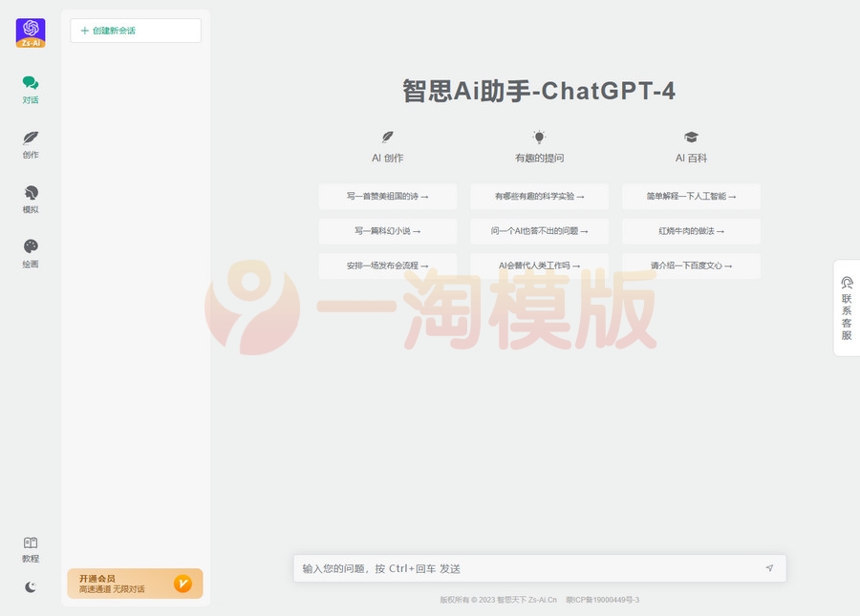Image resolution: width=860 pixels, height=616 pixels.
Task: Click the AI 百科 column label
Action: [691, 158]
